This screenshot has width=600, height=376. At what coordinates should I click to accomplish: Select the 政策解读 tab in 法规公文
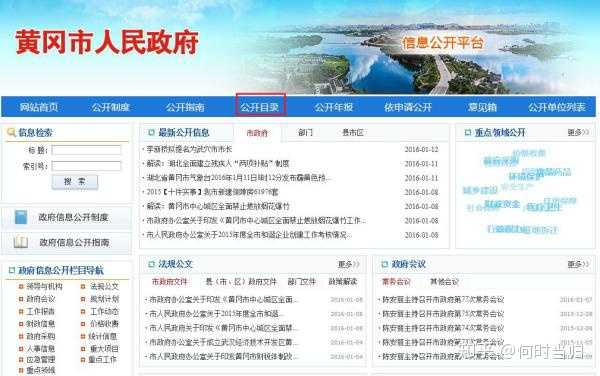(x=343, y=282)
